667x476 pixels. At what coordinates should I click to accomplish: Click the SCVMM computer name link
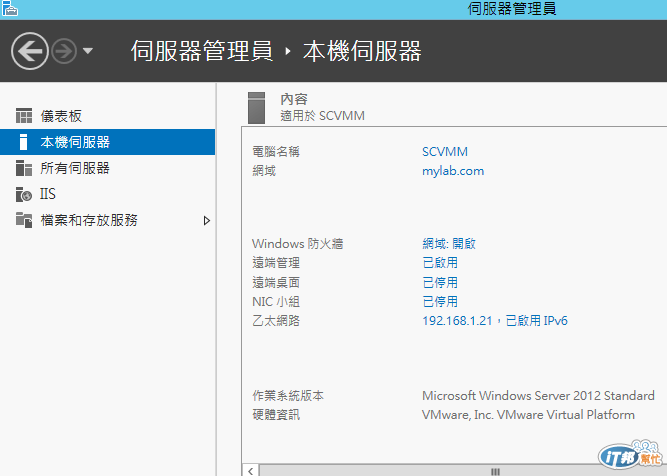click(x=445, y=152)
